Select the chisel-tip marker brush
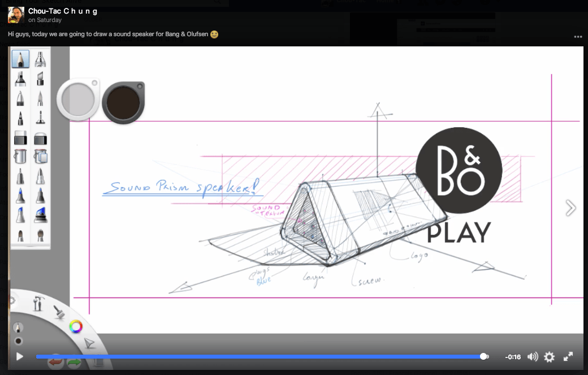The height and width of the screenshot is (375, 588). coord(40,79)
